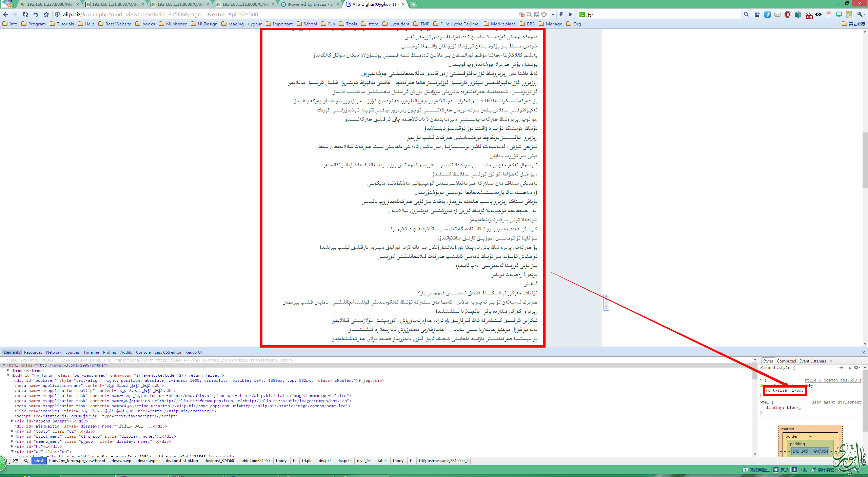This screenshot has height=477, width=868.
Task: Click the devtools search magnifier icon
Action: pos(26,461)
